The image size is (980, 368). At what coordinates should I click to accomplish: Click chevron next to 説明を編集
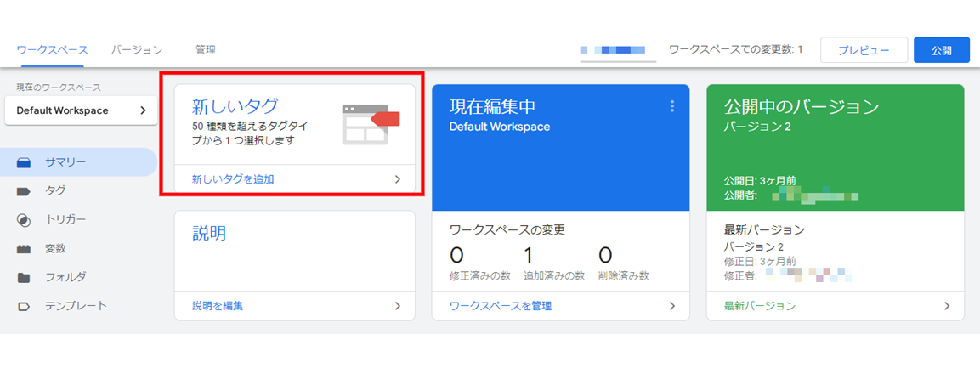point(397,306)
